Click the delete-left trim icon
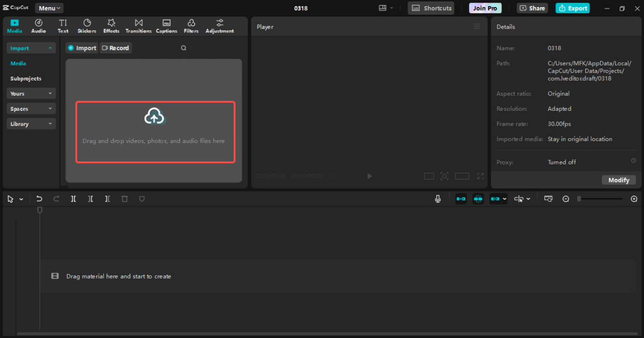This screenshot has width=644, height=338. (91, 199)
